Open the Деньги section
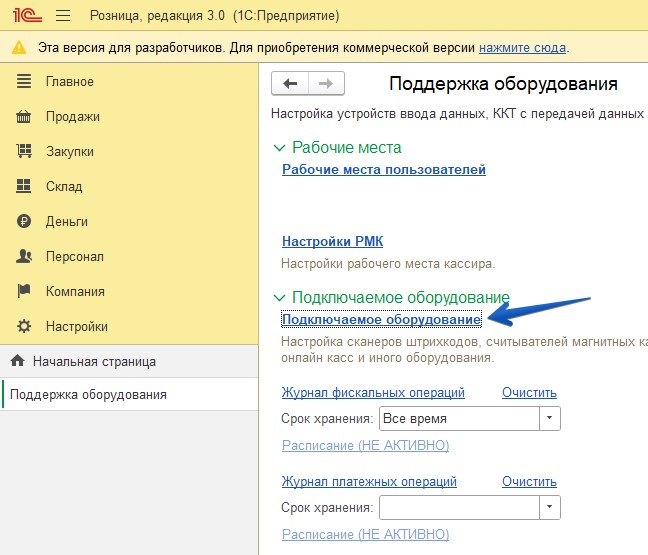This screenshot has width=648, height=555. tap(66, 221)
